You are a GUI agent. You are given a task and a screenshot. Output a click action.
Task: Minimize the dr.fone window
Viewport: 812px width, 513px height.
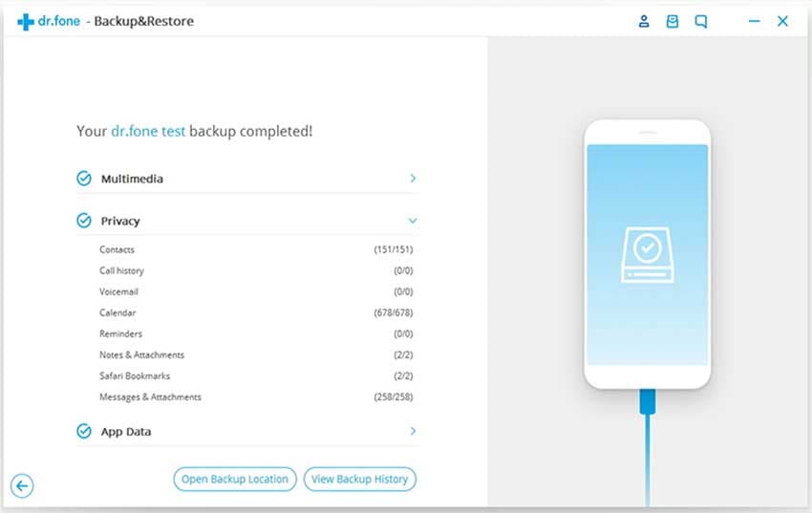pyautogui.click(x=754, y=21)
